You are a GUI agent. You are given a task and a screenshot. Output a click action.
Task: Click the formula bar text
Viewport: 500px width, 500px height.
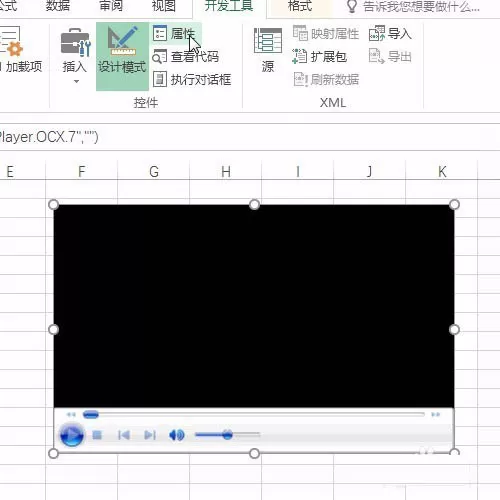click(49, 137)
